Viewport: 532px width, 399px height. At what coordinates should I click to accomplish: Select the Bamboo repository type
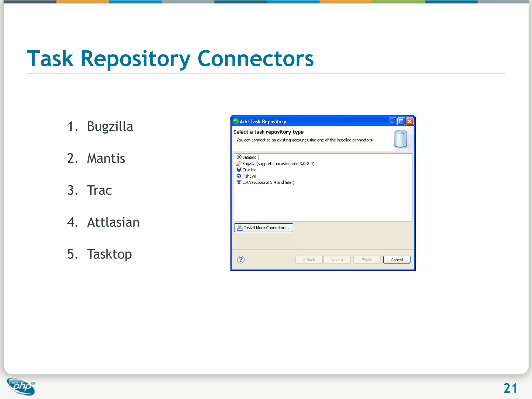[249, 157]
